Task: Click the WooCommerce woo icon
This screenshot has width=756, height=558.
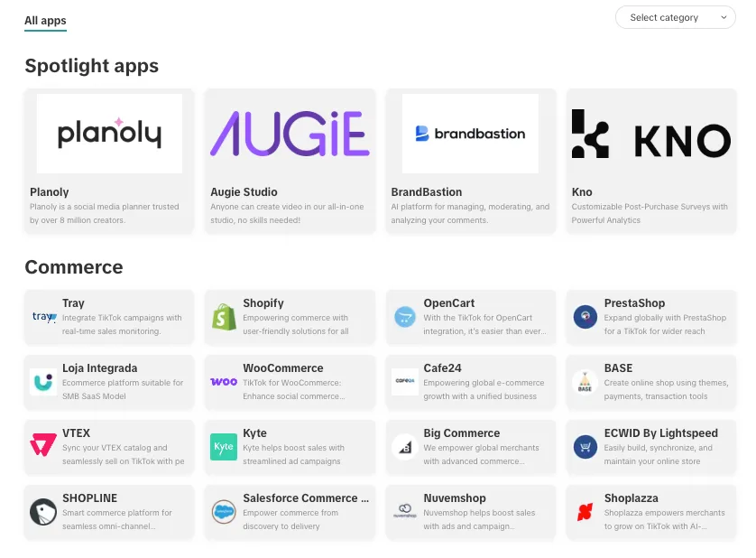Action: [x=224, y=382]
